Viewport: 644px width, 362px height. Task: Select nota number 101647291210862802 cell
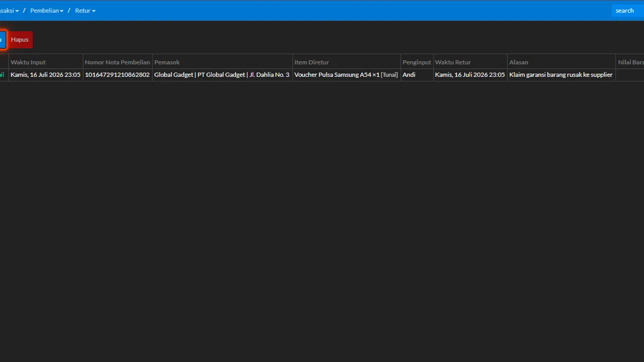(118, 75)
